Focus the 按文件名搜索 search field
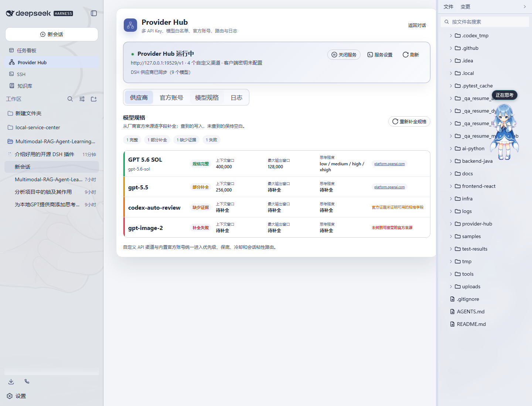The height and width of the screenshot is (406, 532). [485, 22]
